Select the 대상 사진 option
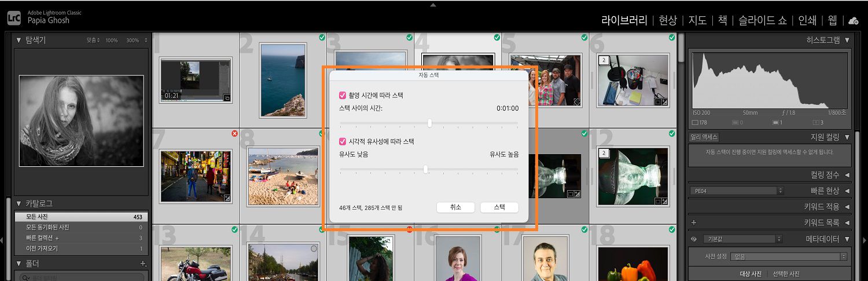868x281 pixels. coord(751,274)
